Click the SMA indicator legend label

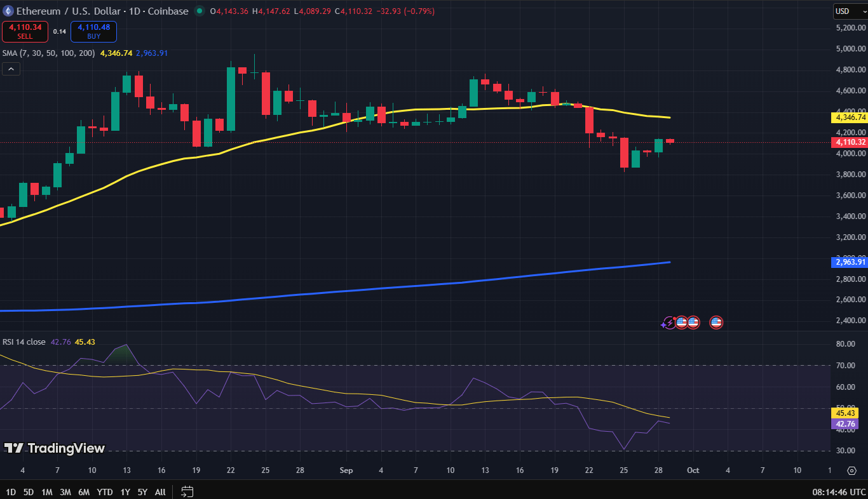(x=49, y=53)
